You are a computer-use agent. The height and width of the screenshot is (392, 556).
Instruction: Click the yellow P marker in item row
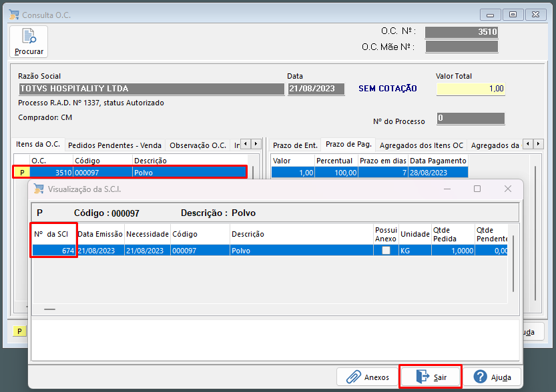coord(22,173)
